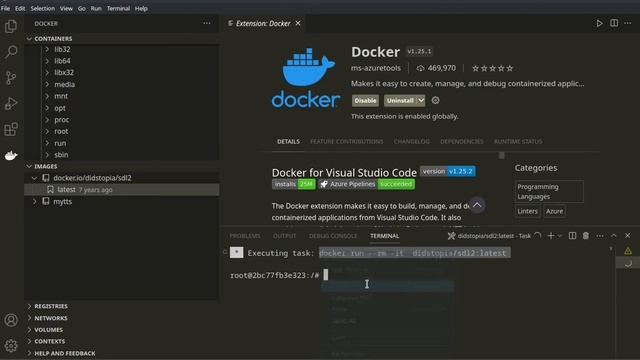
Task: Split the terminal panel
Action: 572,236
